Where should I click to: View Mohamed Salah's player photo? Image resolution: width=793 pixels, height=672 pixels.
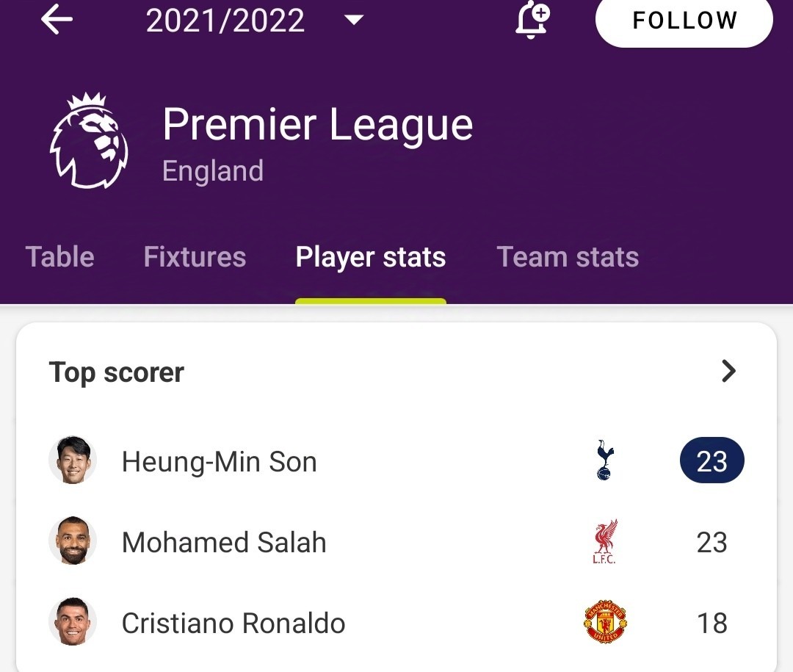click(73, 541)
